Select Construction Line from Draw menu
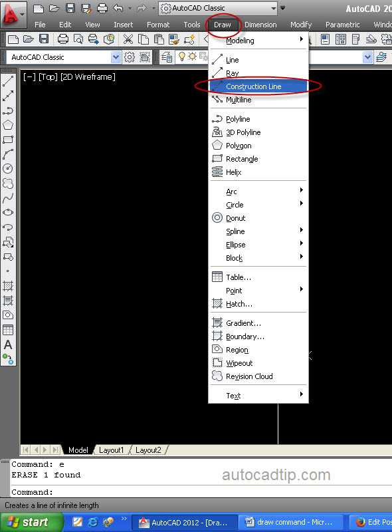The height and width of the screenshot is (532, 392). [x=258, y=86]
